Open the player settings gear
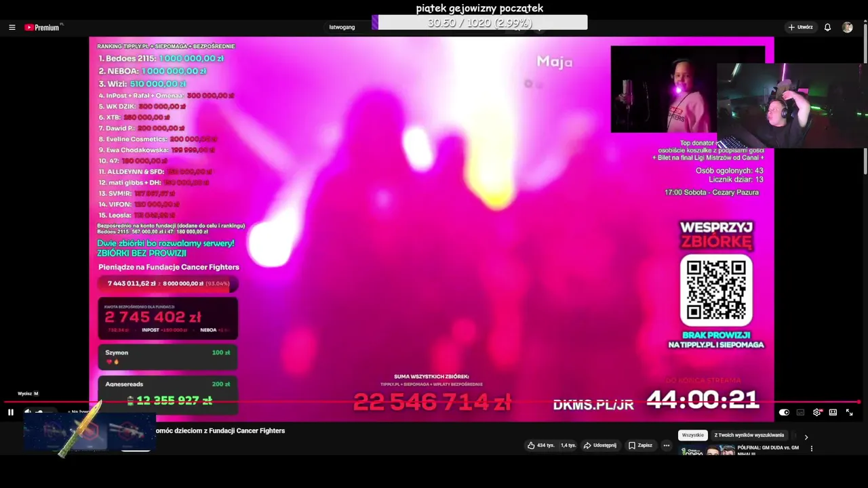868x488 pixels. (x=817, y=412)
